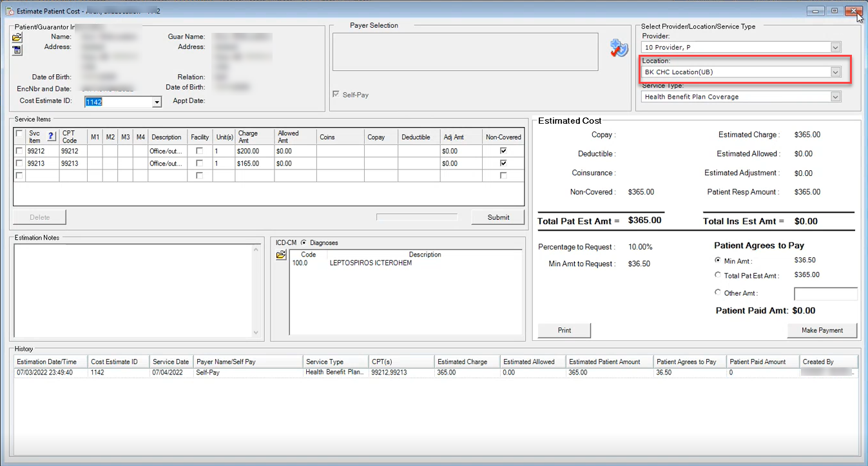
Task: Click Estimation Date/Time column header
Action: pyautogui.click(x=50, y=362)
